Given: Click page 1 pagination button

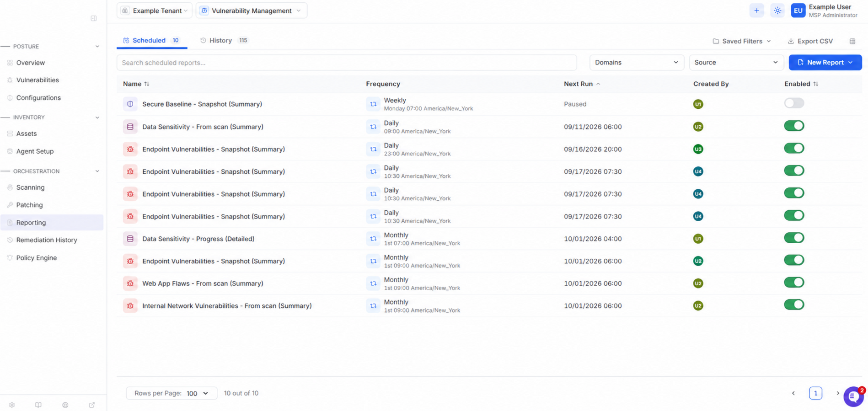Looking at the screenshot, I should 815,393.
